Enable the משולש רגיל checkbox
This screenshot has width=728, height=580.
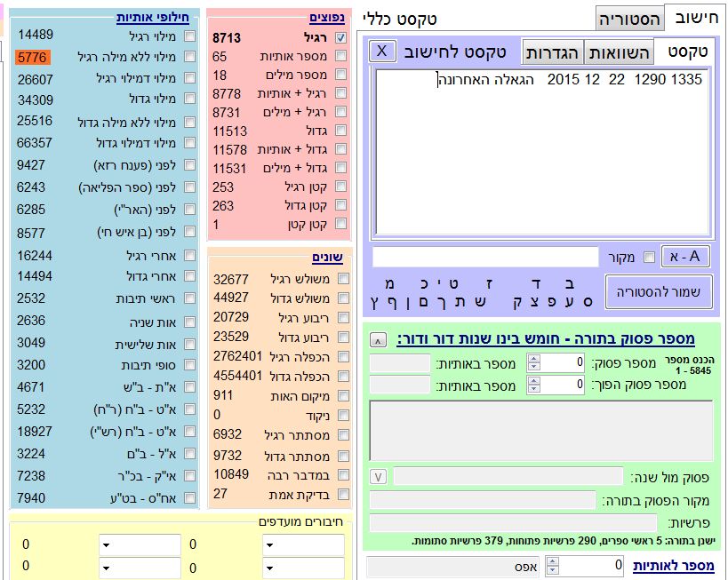[x=343, y=279]
